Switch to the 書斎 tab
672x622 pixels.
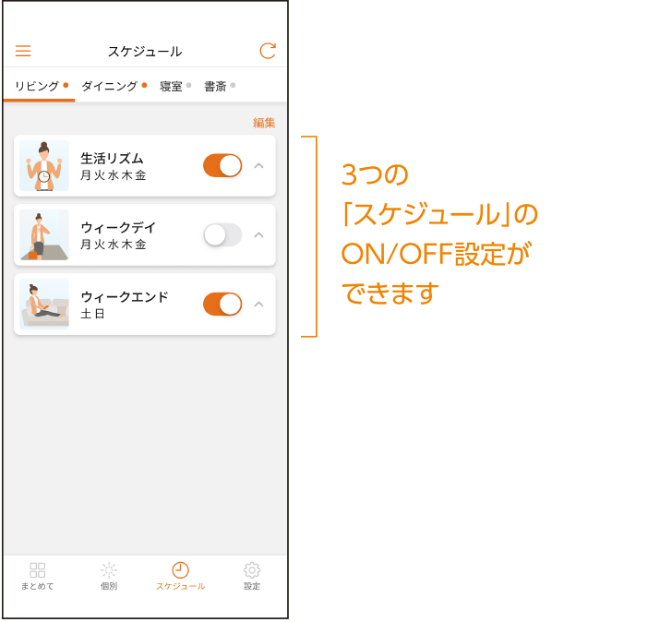220,86
